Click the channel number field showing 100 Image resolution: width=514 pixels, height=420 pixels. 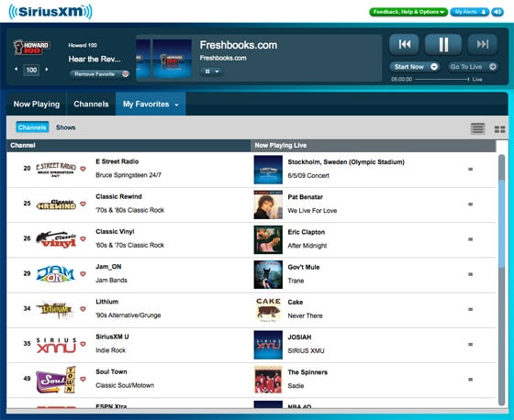point(31,70)
